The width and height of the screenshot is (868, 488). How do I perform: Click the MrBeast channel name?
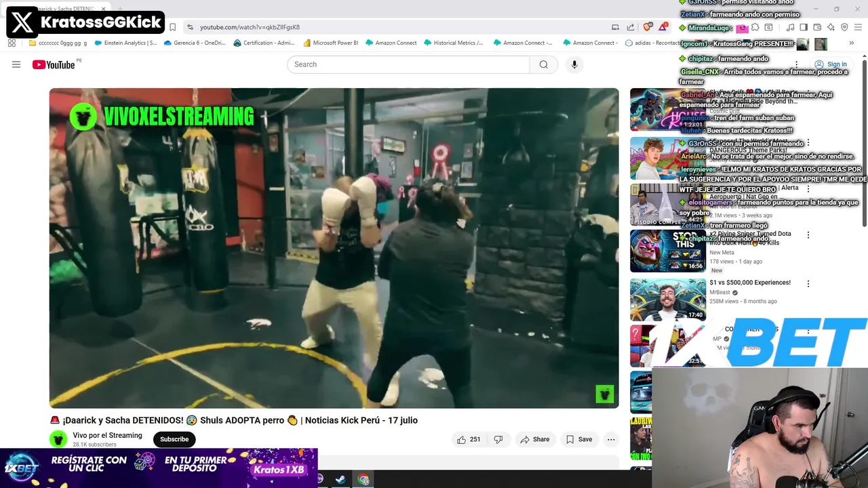719,292
